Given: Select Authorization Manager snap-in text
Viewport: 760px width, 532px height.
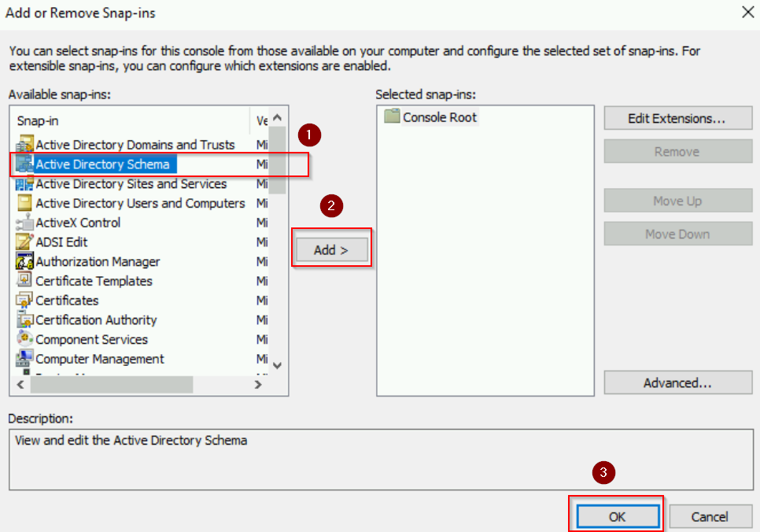Looking at the screenshot, I should pos(98,261).
